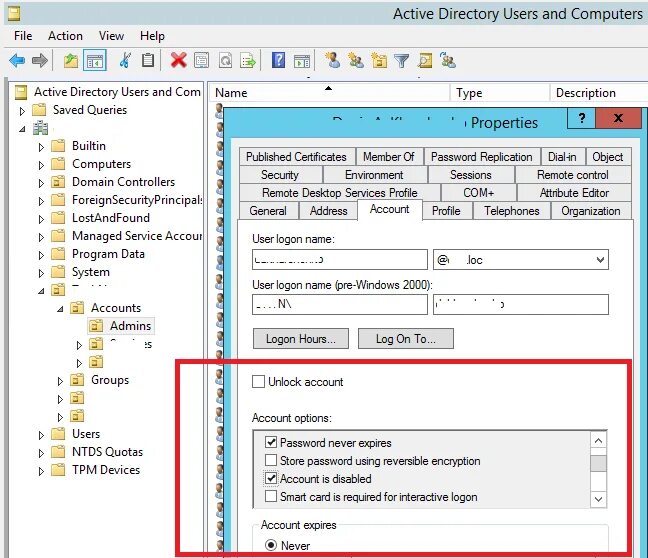Open the File menu

pos(23,36)
